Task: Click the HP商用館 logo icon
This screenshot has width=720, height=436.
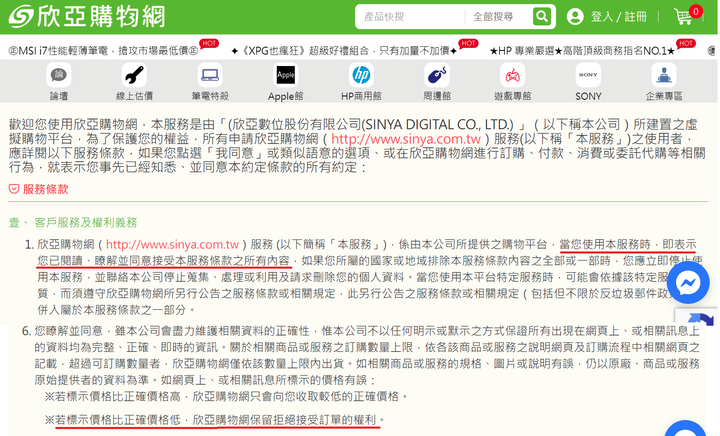Action: pyautogui.click(x=361, y=75)
